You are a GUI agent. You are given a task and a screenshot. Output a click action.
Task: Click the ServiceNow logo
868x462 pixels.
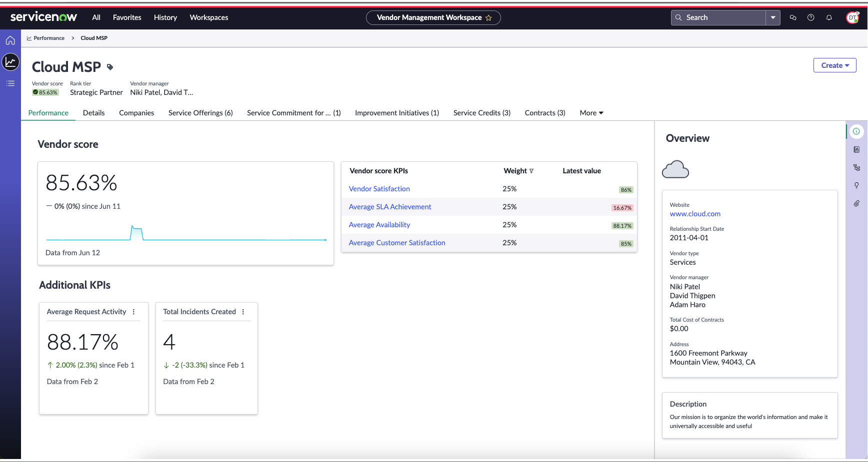point(43,17)
